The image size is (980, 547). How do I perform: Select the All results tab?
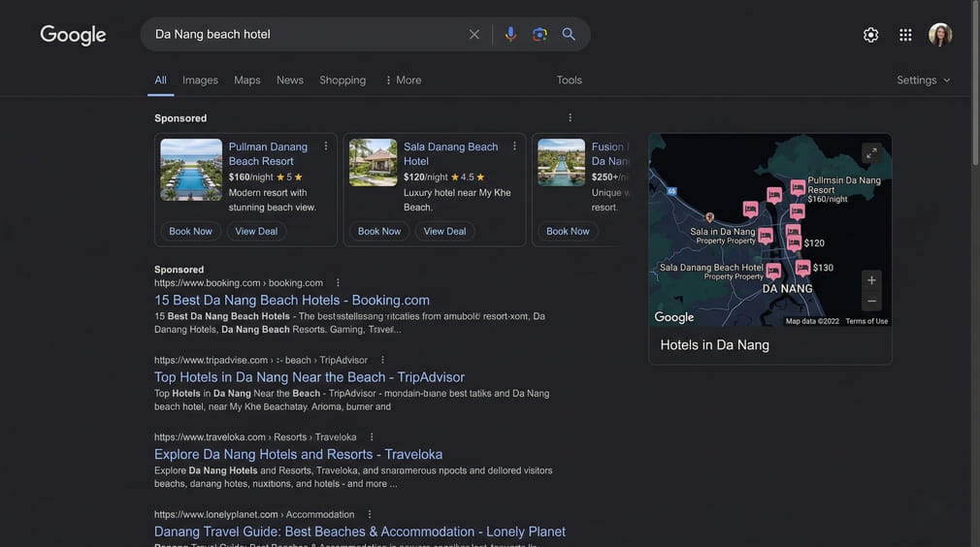161,80
